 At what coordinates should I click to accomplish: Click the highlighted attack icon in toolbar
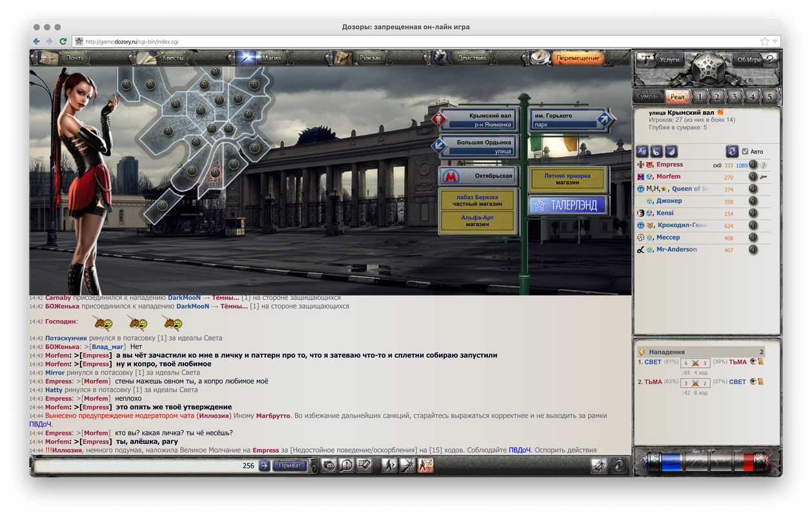pyautogui.click(x=425, y=465)
